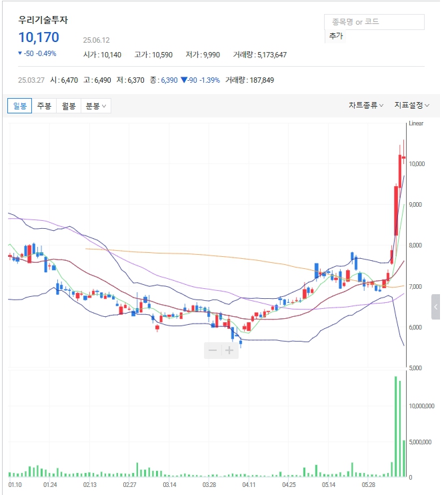Viewport: 448px width, 495px height.
Task: Click the tallest green volume bar
Action: click(395, 426)
